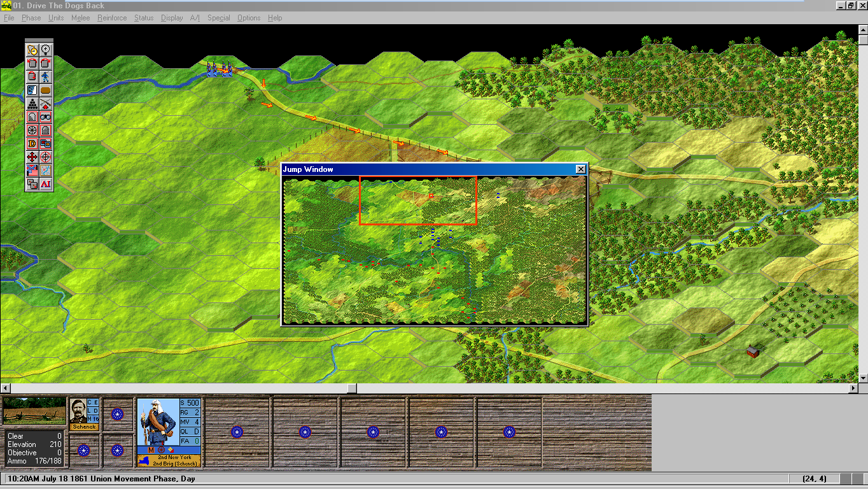Open the Units menu
This screenshot has width=868, height=489.
click(x=56, y=18)
